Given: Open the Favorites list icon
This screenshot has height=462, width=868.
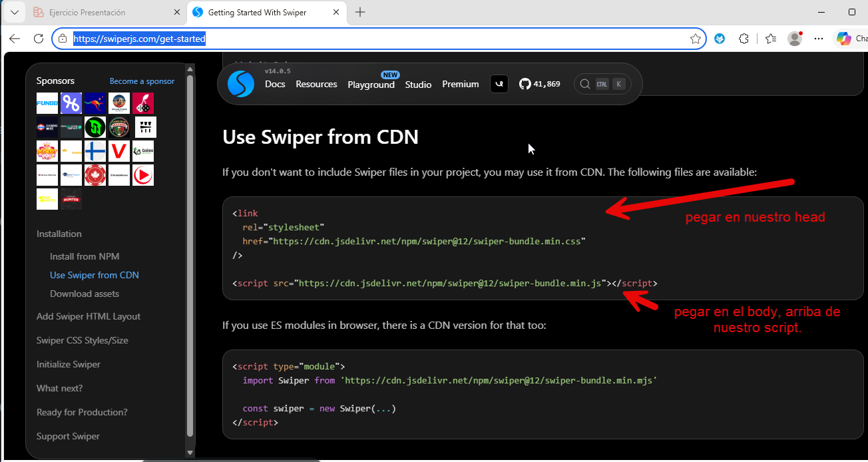Looking at the screenshot, I should 770,39.
